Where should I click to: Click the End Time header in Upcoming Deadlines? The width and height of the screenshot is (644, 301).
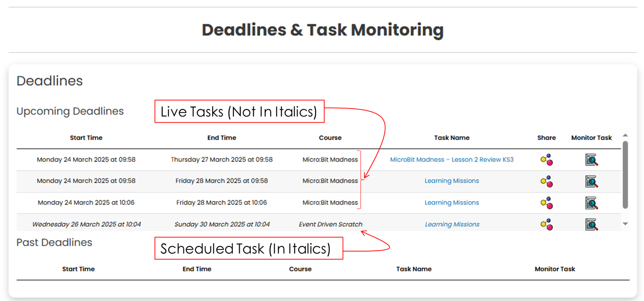click(x=221, y=138)
